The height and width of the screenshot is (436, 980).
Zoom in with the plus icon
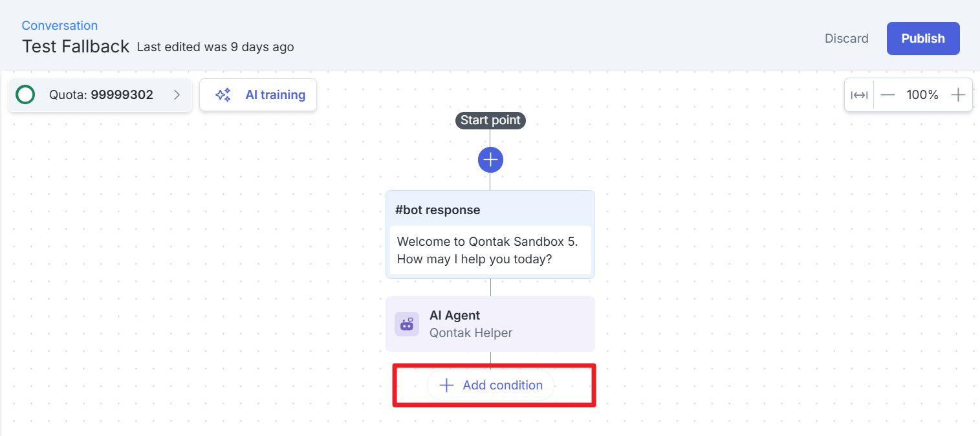click(x=958, y=95)
